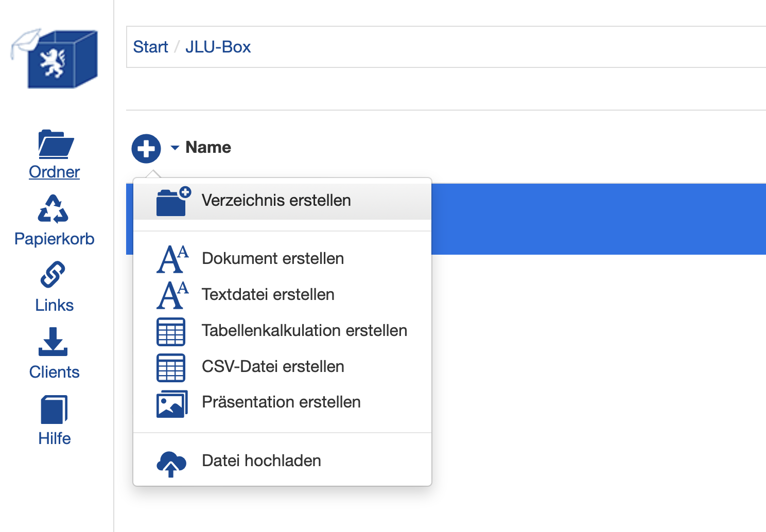Open the Ordner folder icon in sidebar
The width and height of the screenshot is (766, 532).
coord(56,144)
